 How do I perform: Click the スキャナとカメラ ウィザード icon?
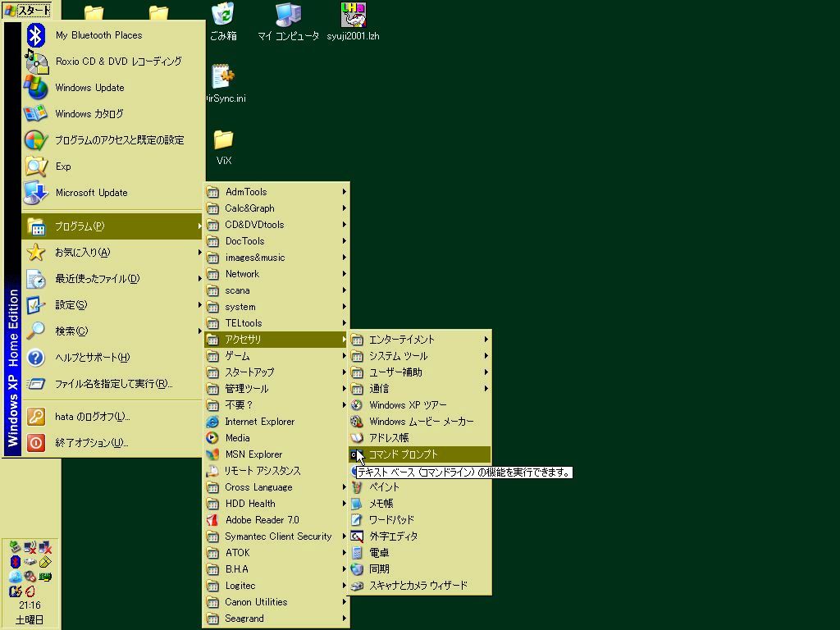tap(357, 586)
